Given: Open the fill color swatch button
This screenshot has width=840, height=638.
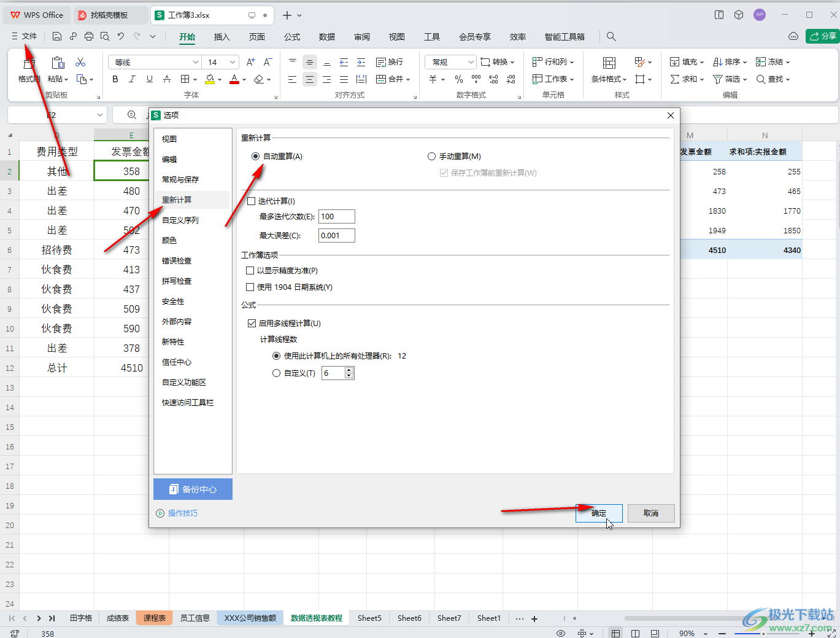Looking at the screenshot, I should [x=210, y=79].
